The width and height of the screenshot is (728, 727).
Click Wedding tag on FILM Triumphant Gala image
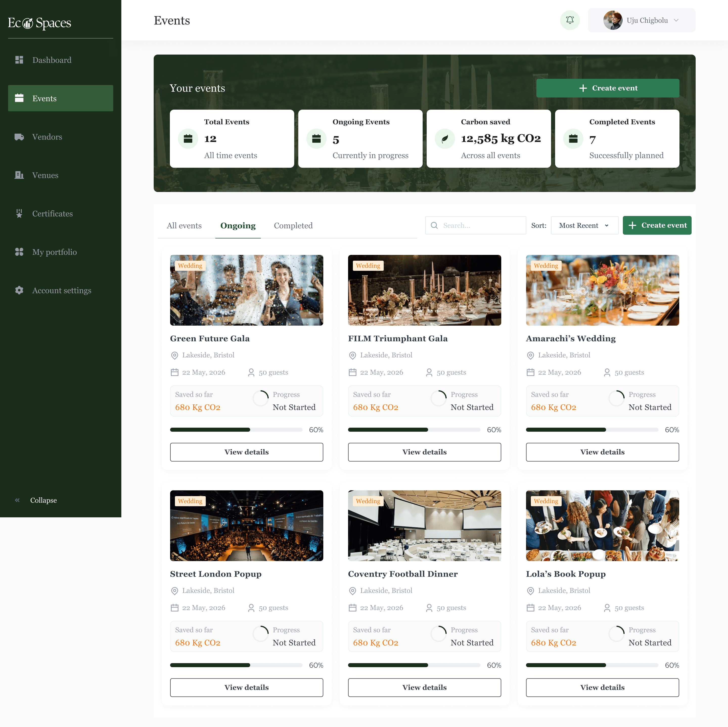coord(368,266)
